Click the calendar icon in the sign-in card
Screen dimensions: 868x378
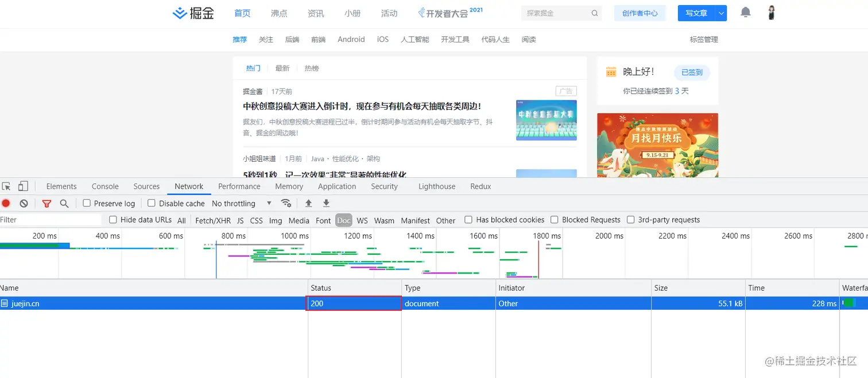coord(611,72)
